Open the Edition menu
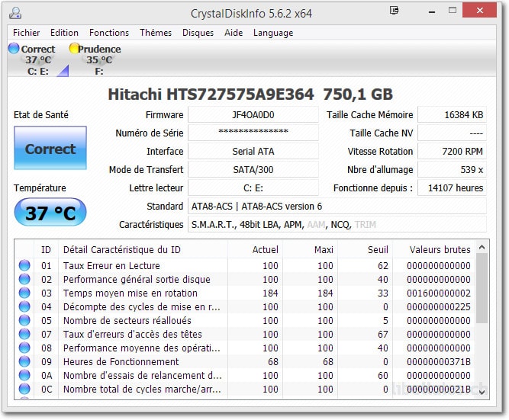Viewport: 509px width, 420px height. pyautogui.click(x=64, y=33)
